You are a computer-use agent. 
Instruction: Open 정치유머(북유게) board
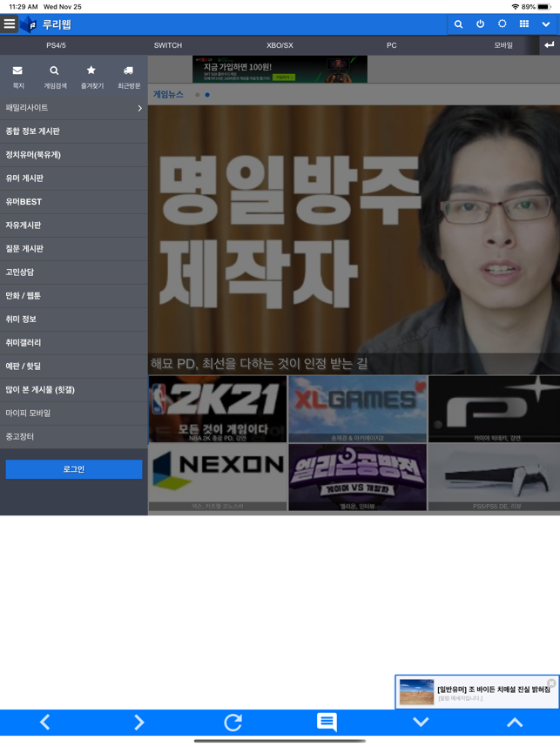pyautogui.click(x=74, y=155)
